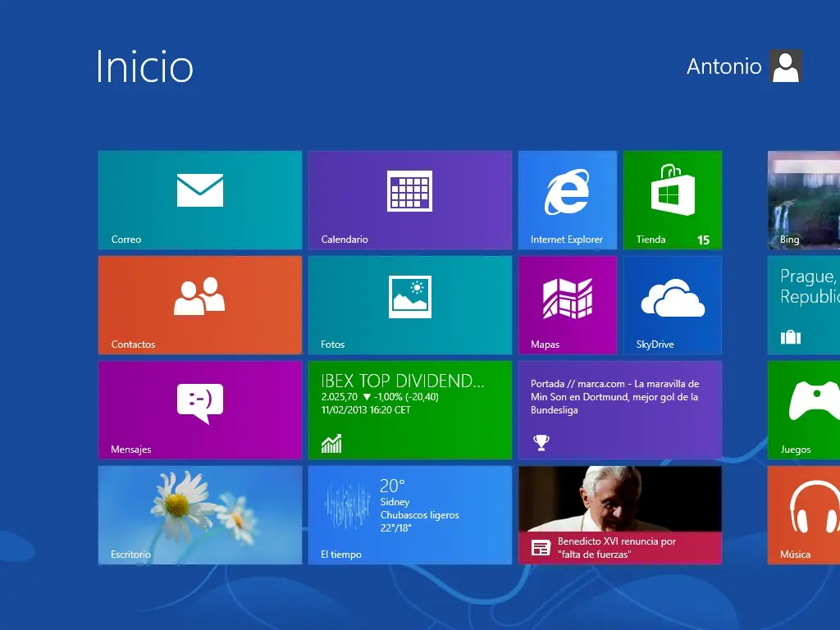840x630 pixels.
Task: Open the Calendario grid icon
Action: (410, 190)
